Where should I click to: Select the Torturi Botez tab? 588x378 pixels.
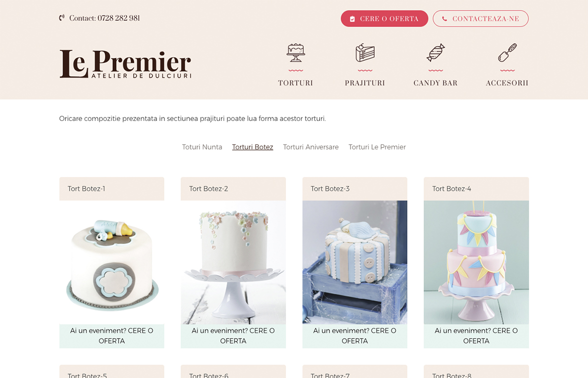click(x=252, y=147)
